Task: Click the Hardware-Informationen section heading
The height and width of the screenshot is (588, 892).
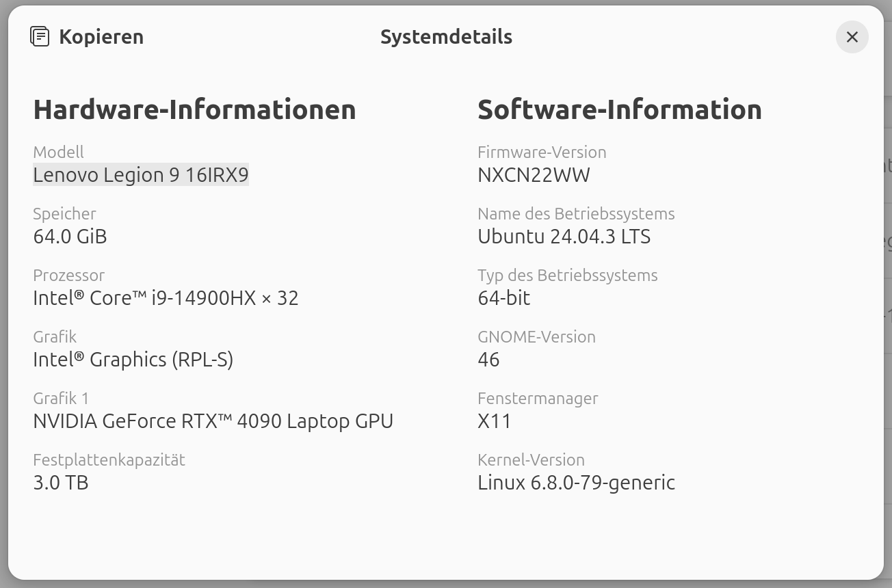Action: coord(194,109)
